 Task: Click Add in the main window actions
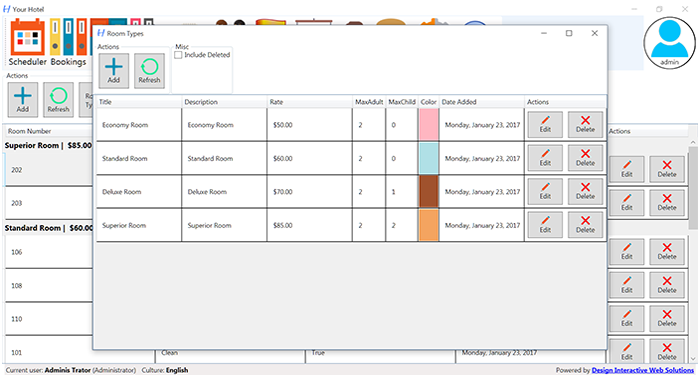point(23,100)
